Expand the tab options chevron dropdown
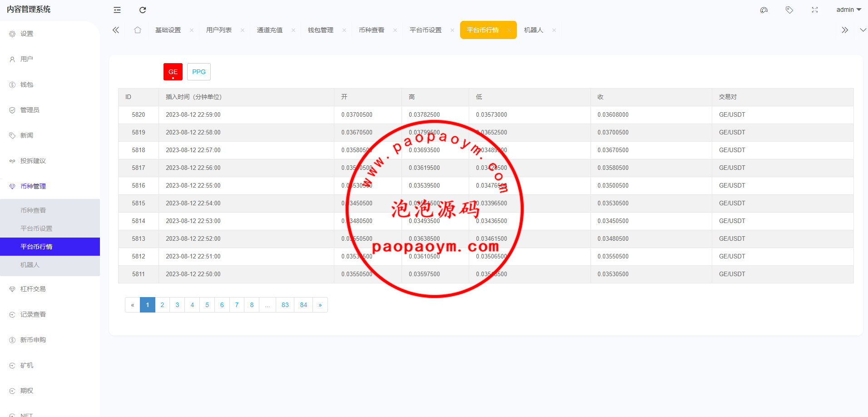The width and height of the screenshot is (868, 417). coord(863,30)
